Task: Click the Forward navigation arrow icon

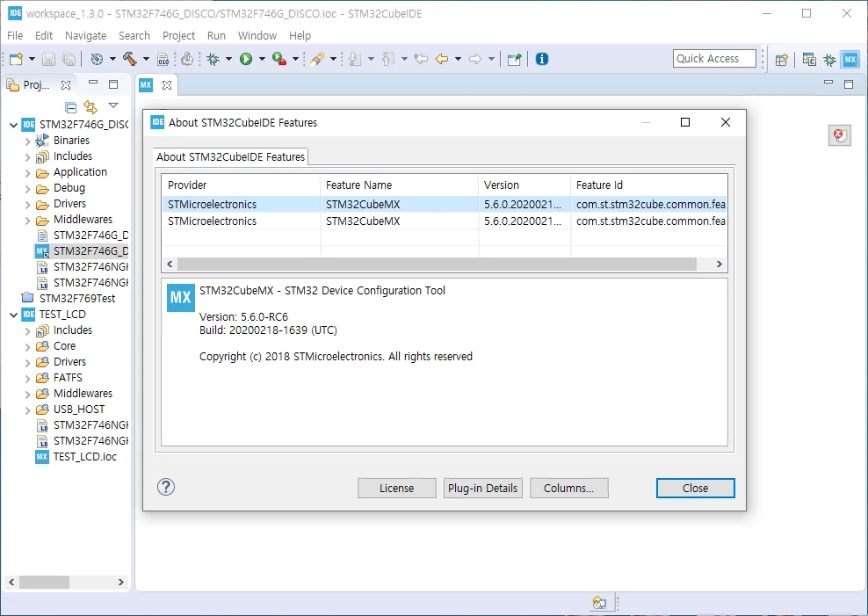Action: click(475, 59)
